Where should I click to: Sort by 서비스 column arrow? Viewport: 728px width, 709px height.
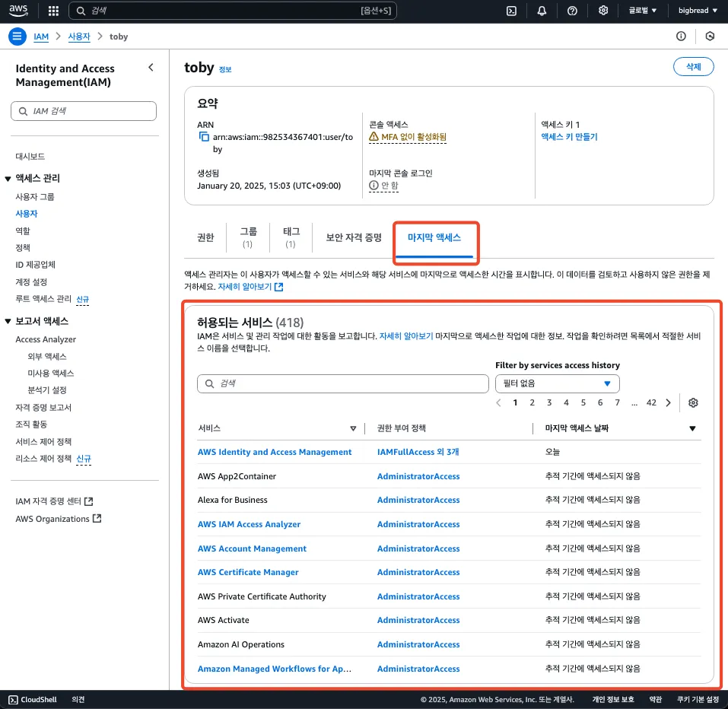(x=353, y=428)
